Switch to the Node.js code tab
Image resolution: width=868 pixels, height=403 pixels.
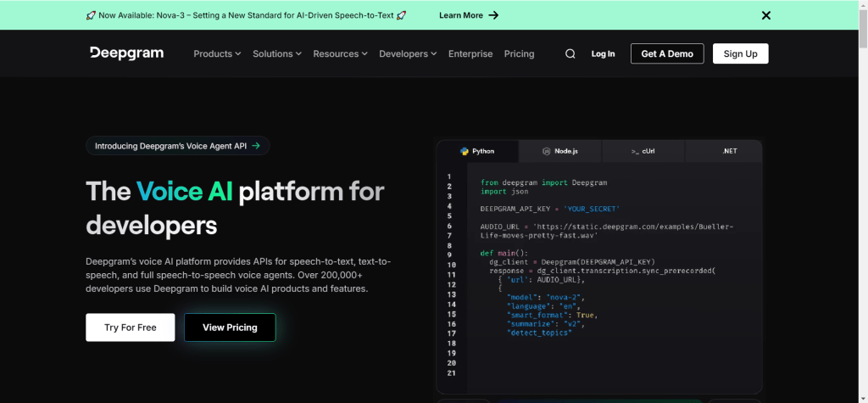click(559, 151)
